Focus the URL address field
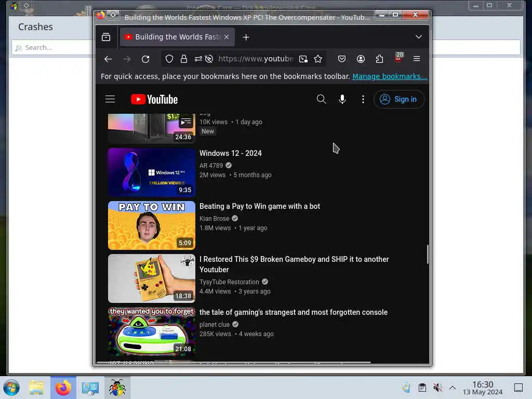532x399 pixels. (256, 59)
